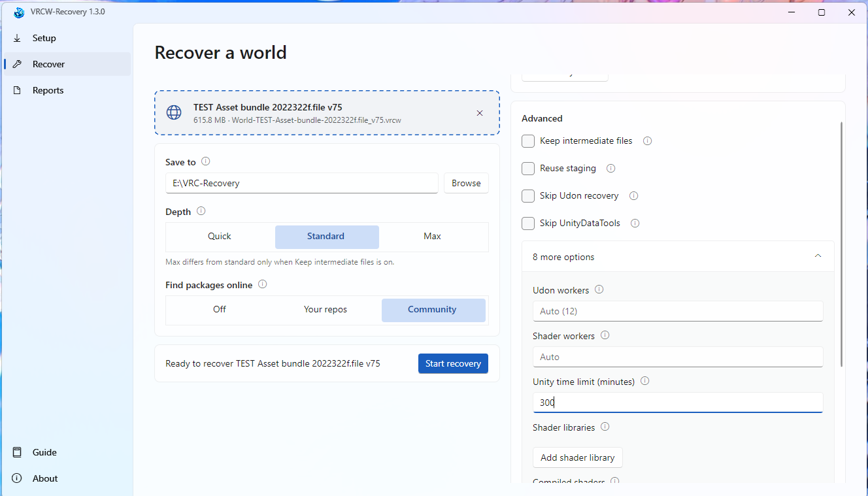The image size is (868, 496).
Task: Click the globe icon of the world file
Action: point(174,112)
